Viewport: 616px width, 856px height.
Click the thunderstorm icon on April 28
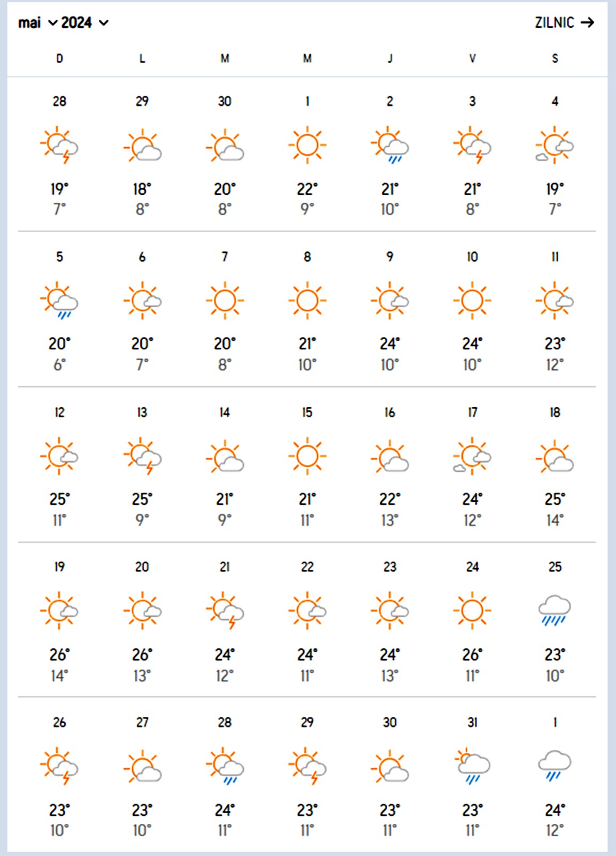click(x=59, y=146)
